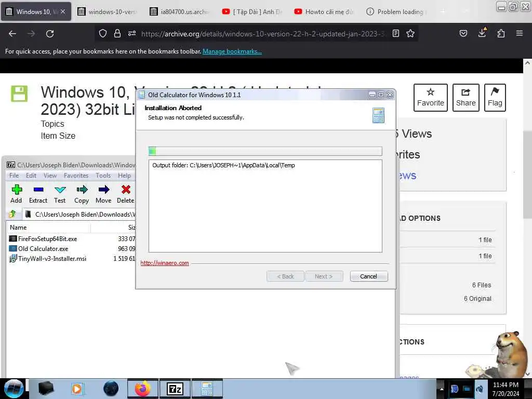
Task: Open the media player taskbar icon
Action: click(x=77, y=389)
